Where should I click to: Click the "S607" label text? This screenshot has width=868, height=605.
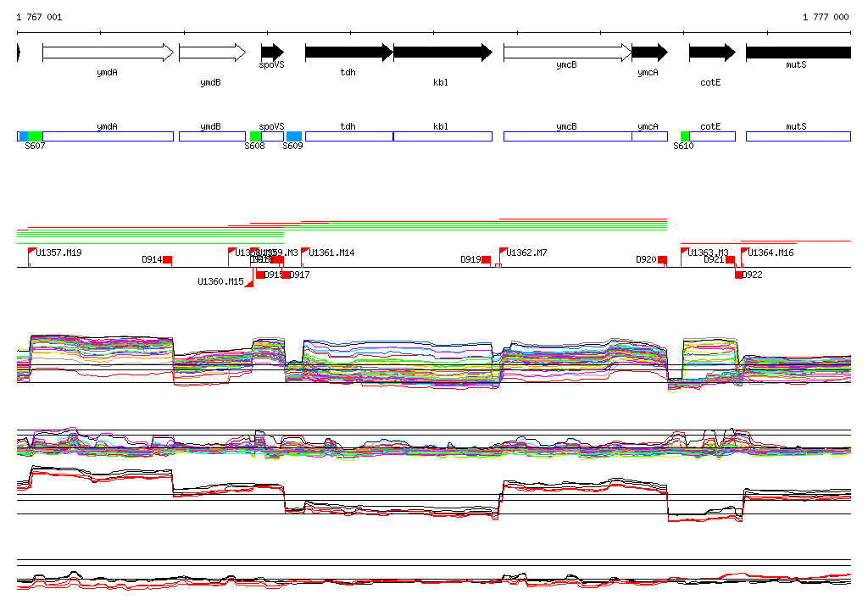(35, 146)
